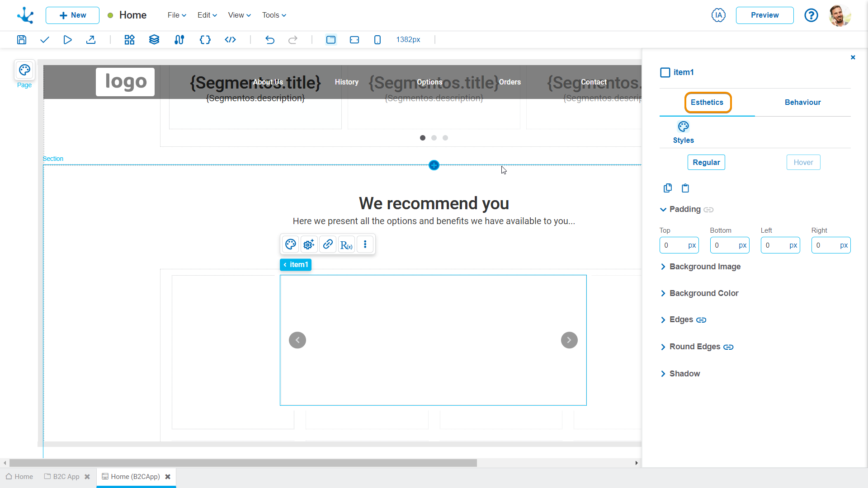Screen dimensions: 868x488
Task: Toggle the Hover style state
Action: point(804,162)
